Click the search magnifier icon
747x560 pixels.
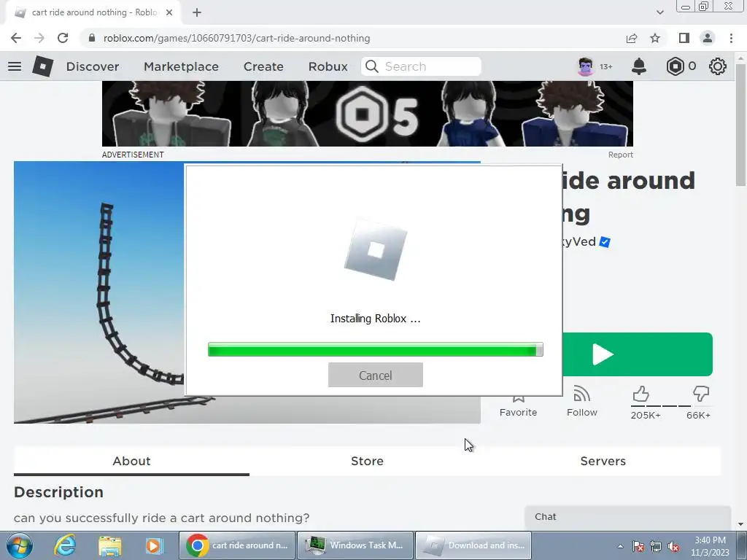(371, 66)
